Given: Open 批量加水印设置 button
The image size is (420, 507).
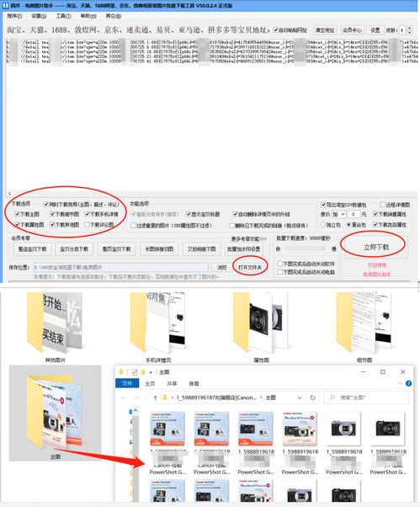Looking at the screenshot, I should click(x=243, y=249).
